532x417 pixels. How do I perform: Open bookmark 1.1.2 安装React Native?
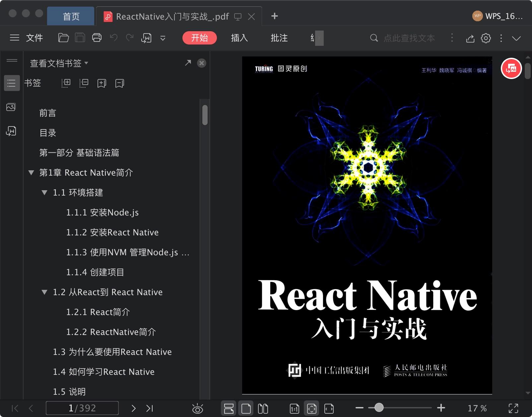point(112,232)
